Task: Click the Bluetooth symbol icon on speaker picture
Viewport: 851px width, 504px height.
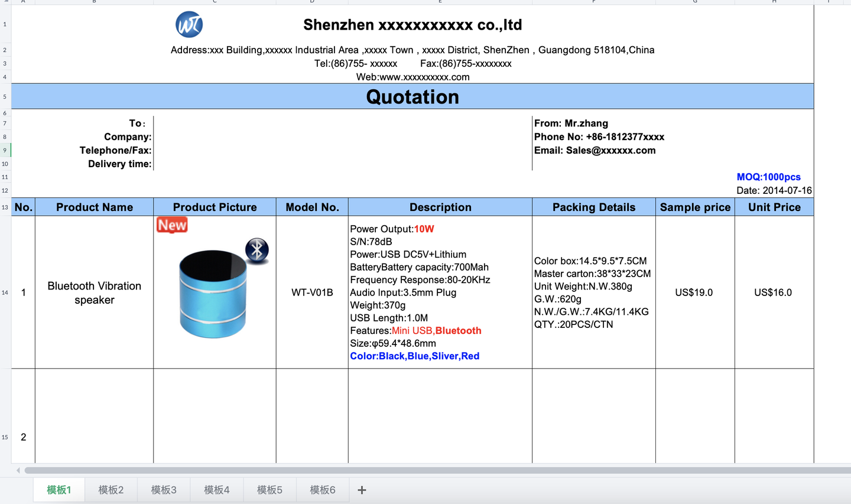Action: click(257, 251)
